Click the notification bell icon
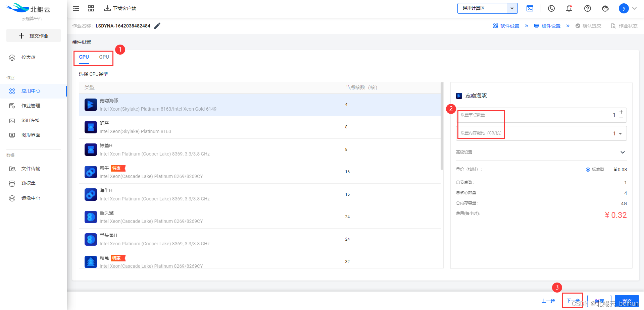 pos(569,8)
